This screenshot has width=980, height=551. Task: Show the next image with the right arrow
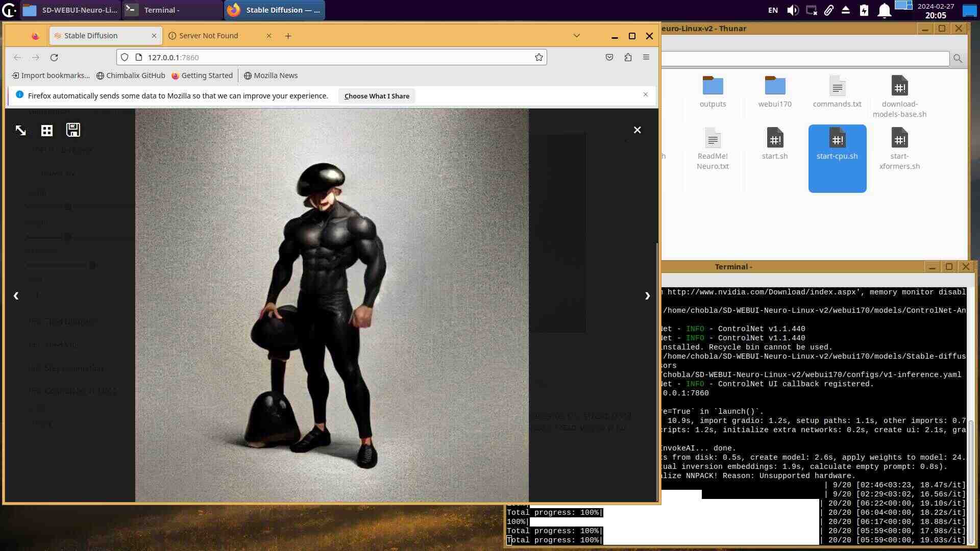coord(647,296)
